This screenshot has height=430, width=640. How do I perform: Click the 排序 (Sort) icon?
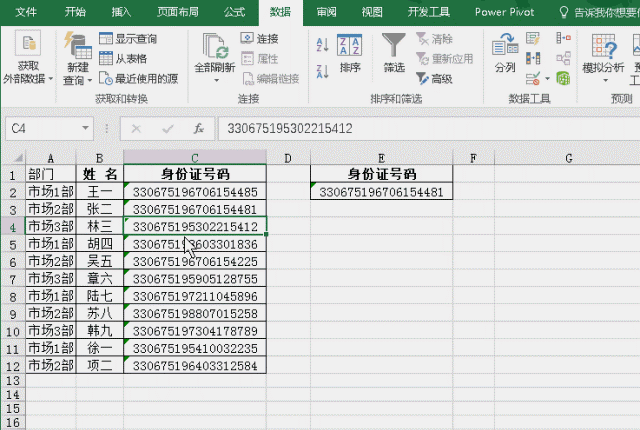[350, 46]
